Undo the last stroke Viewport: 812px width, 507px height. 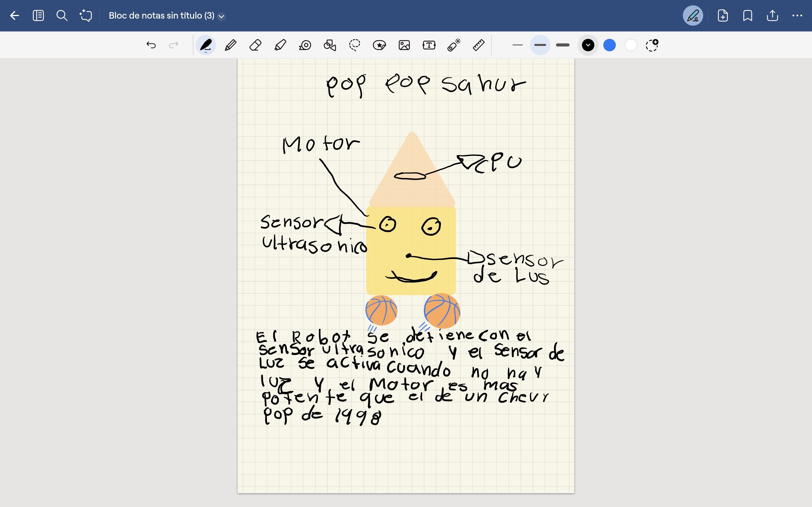coord(151,45)
